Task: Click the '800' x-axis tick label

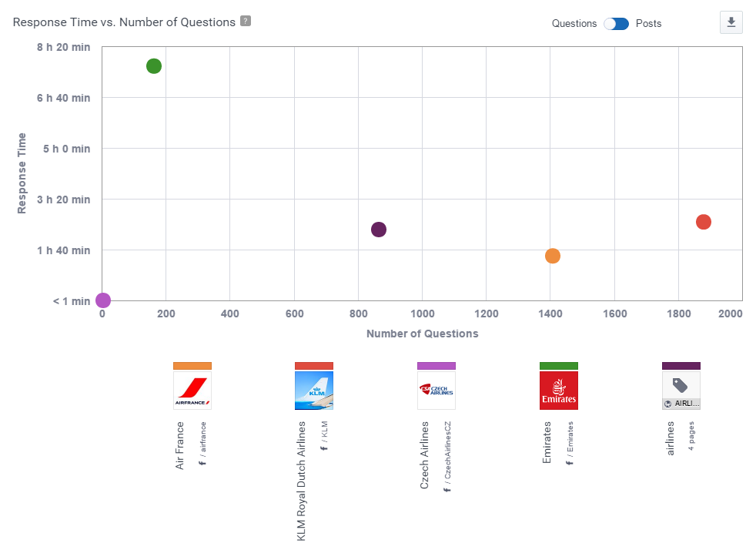Action: click(358, 314)
